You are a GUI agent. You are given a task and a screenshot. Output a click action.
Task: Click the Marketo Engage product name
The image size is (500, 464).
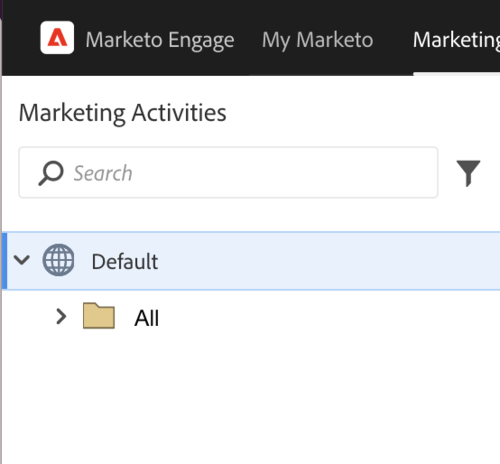click(160, 40)
